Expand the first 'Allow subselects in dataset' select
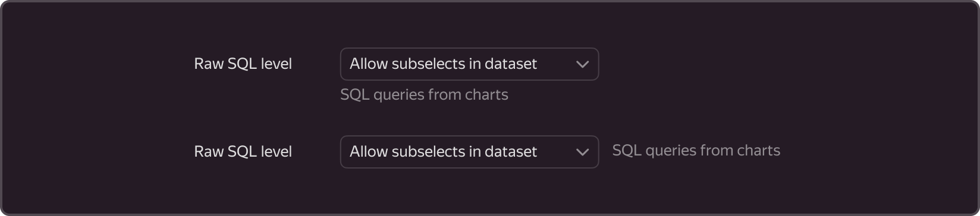Screen dimensions: 980x216 [469, 64]
